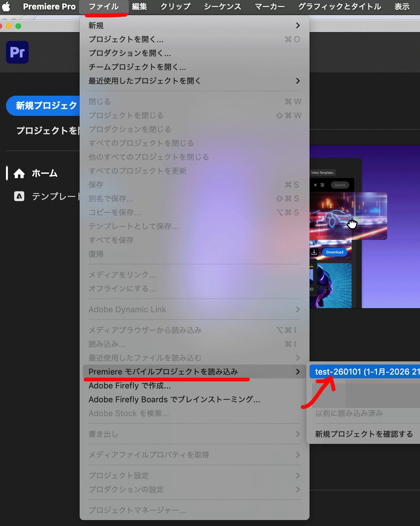Viewport: 420px width, 526px height.
Task: Choose 新規プロジェクトを確認する submenu item
Action: 365,434
